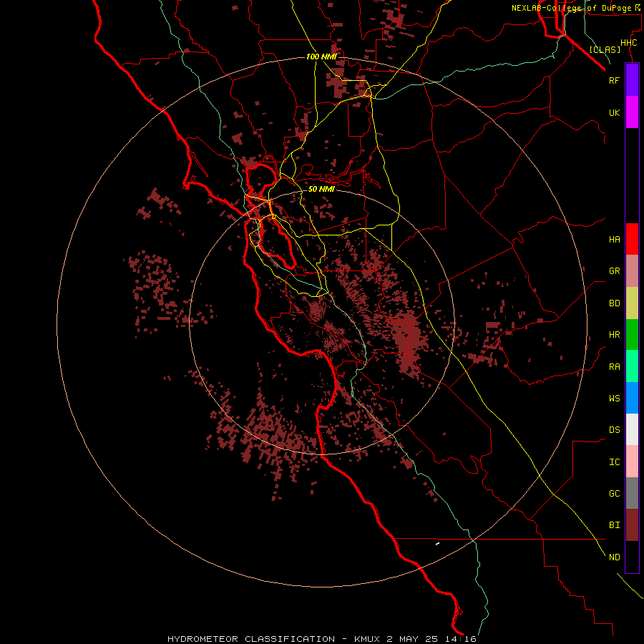Click the WS blue legend swatch
Screen dimensions: 644x644
pos(632,398)
